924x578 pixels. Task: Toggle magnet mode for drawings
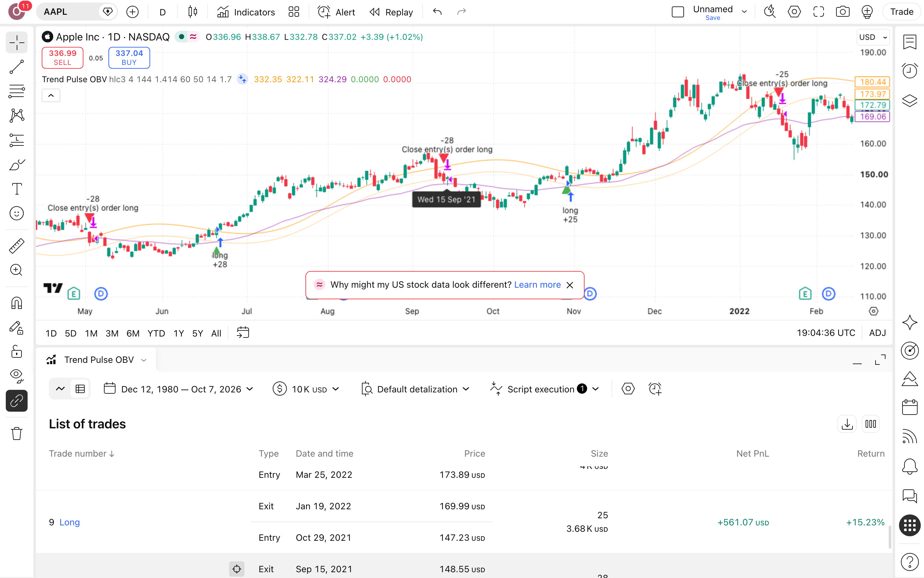coord(16,303)
